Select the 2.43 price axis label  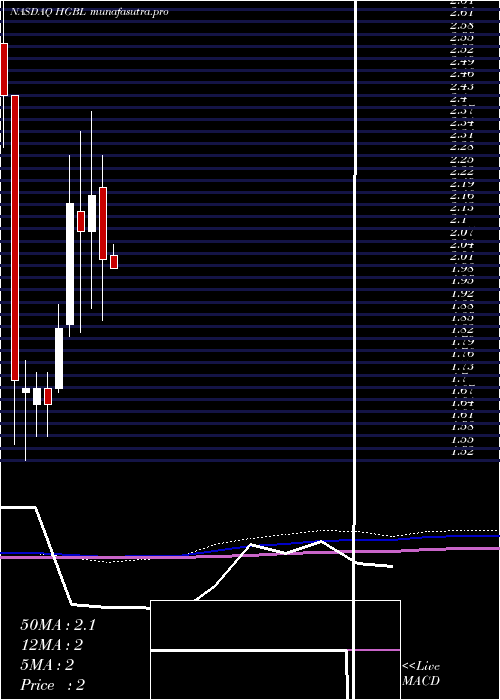tap(462, 86)
